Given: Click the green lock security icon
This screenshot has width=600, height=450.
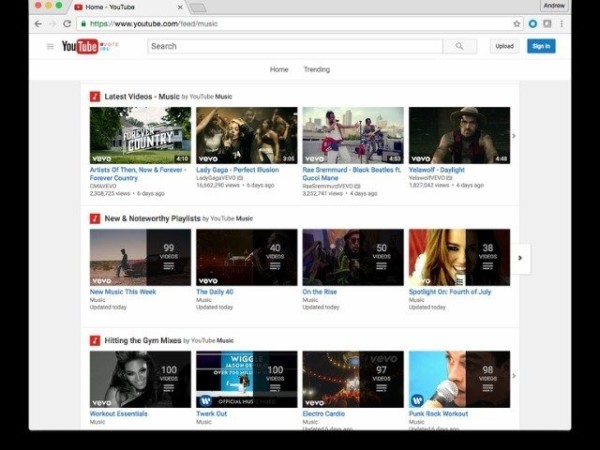Looking at the screenshot, I should pos(83,24).
